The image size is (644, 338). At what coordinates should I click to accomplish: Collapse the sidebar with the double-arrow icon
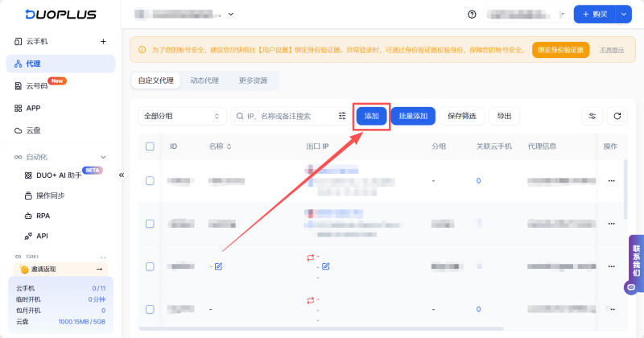122,175
